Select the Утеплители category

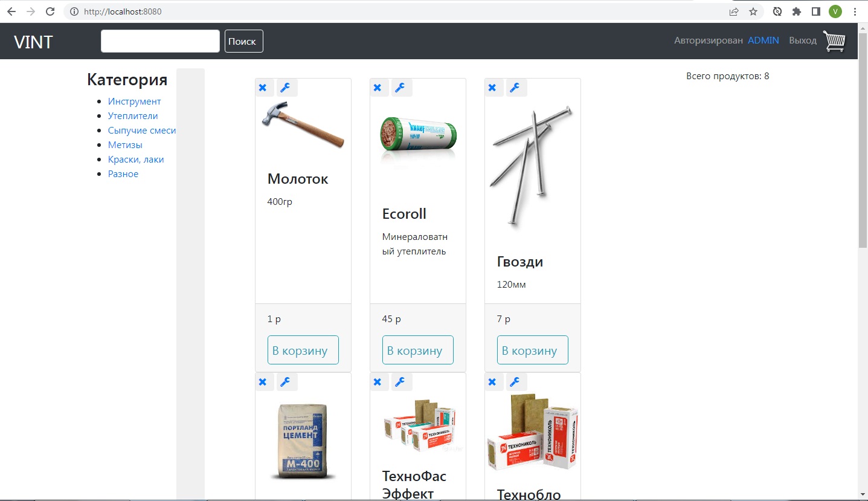click(133, 116)
